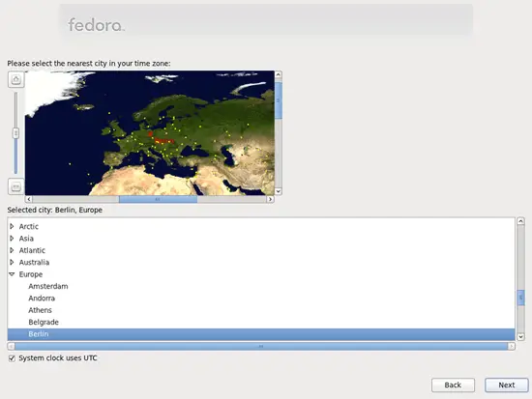This screenshot has width=532, height=399.
Task: Select Athens in the city list
Action: point(261,310)
